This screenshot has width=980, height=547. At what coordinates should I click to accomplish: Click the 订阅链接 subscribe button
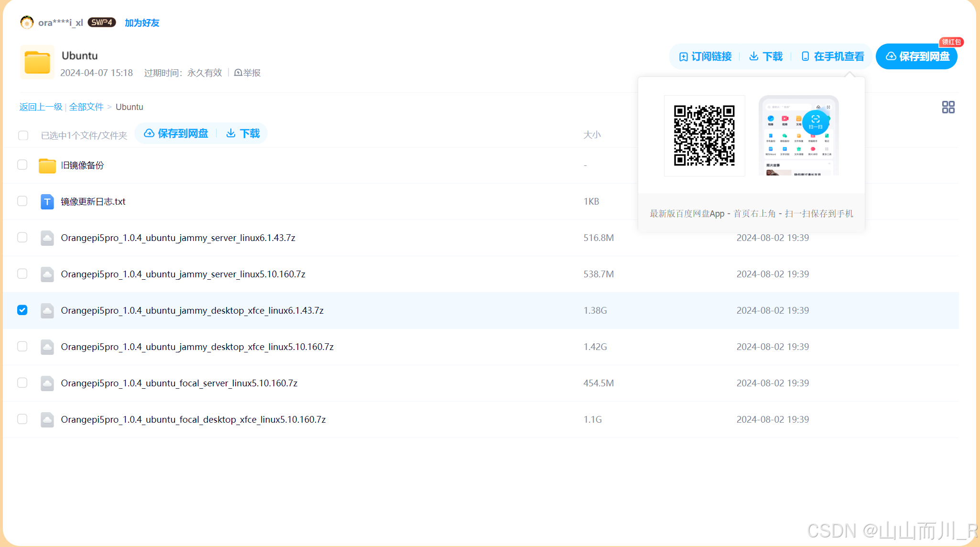pyautogui.click(x=706, y=56)
